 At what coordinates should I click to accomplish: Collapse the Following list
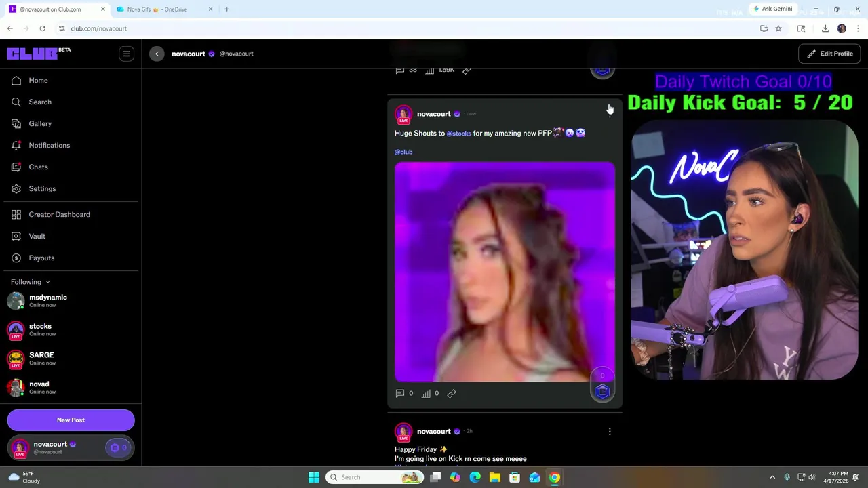click(31, 282)
